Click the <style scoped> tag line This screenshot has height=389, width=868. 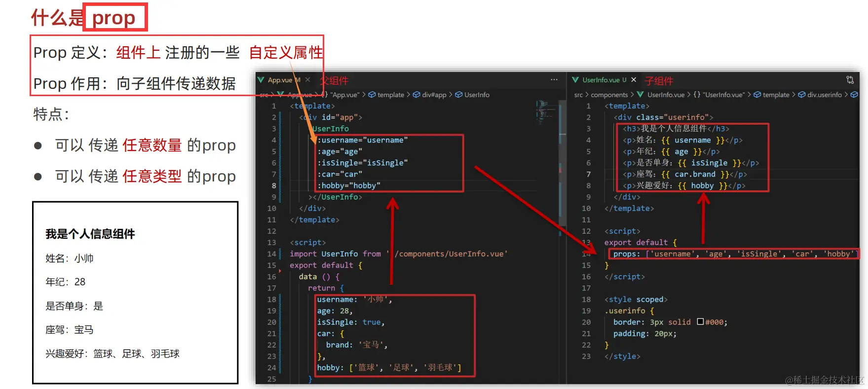click(x=636, y=299)
